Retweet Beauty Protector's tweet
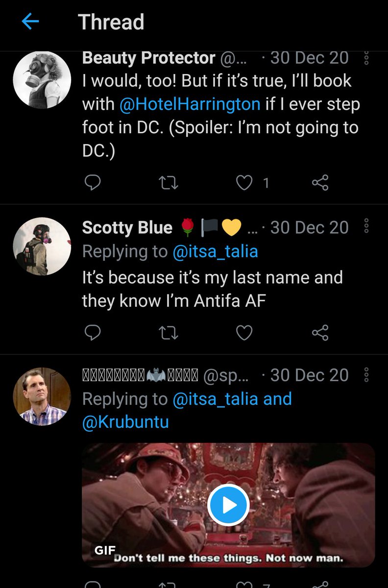Viewport: 388px width, 588px height. click(x=169, y=183)
